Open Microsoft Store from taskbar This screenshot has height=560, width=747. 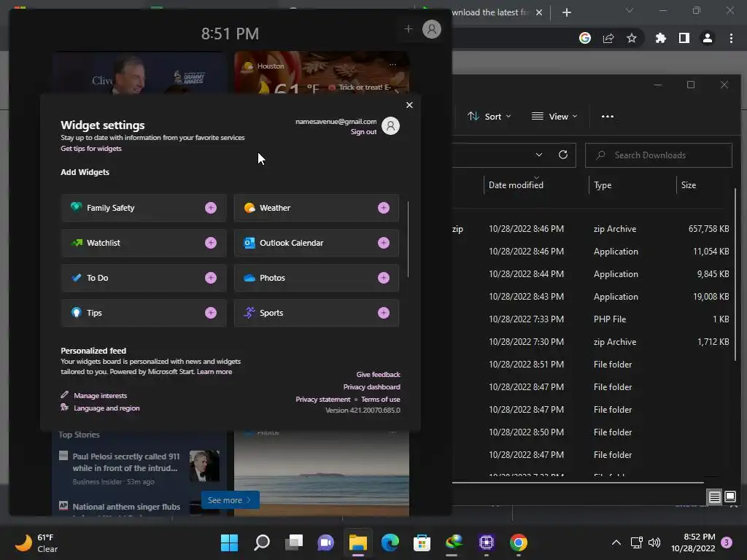click(x=422, y=542)
